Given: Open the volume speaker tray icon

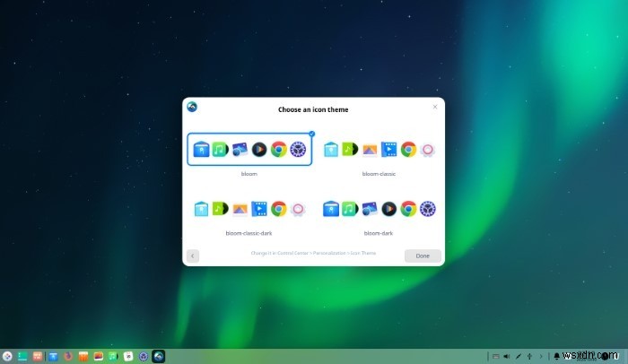Looking at the screenshot, I should click(x=507, y=356).
